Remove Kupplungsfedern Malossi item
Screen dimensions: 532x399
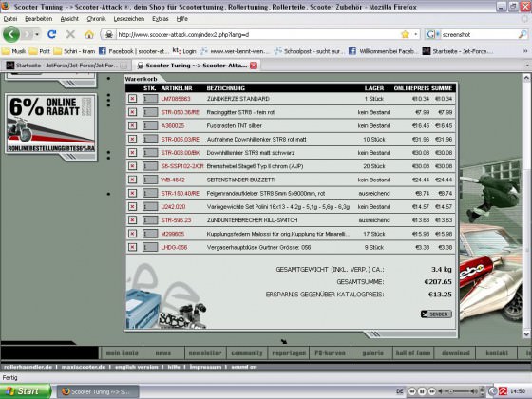(132, 234)
